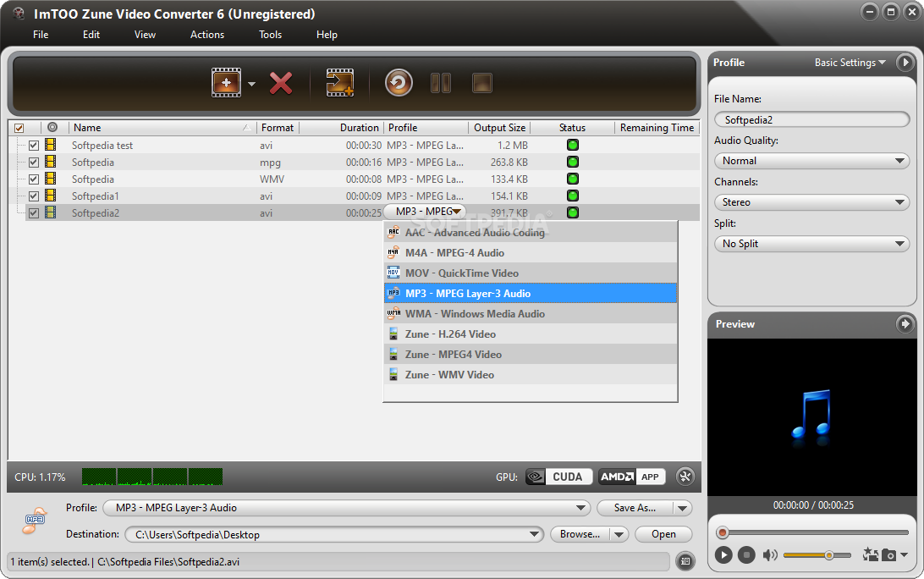
Task: Select MP3 - MPEG Layer-3 Audio option
Action: (531, 294)
